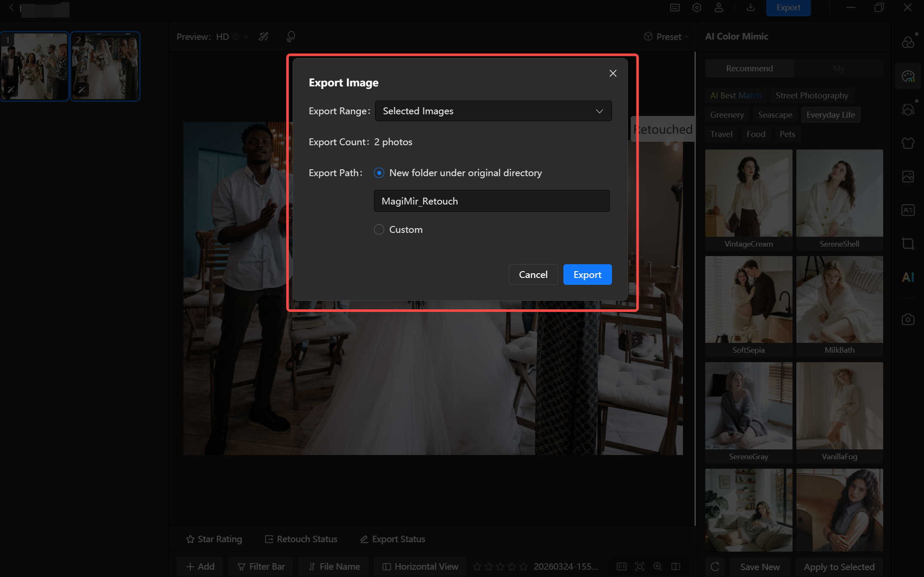Toggle the compare split-view icon
The image size is (924, 577).
pos(676,566)
